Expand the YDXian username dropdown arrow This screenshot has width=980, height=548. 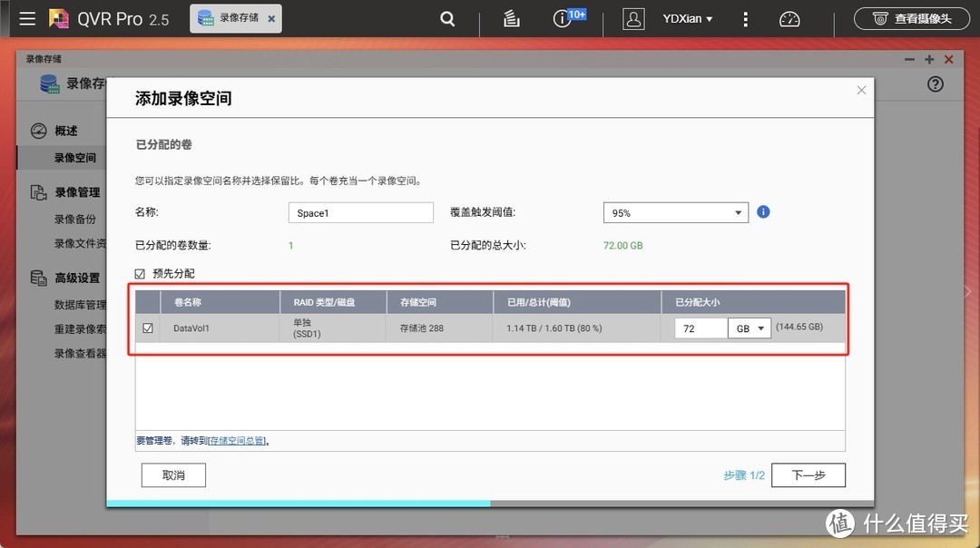(710, 18)
